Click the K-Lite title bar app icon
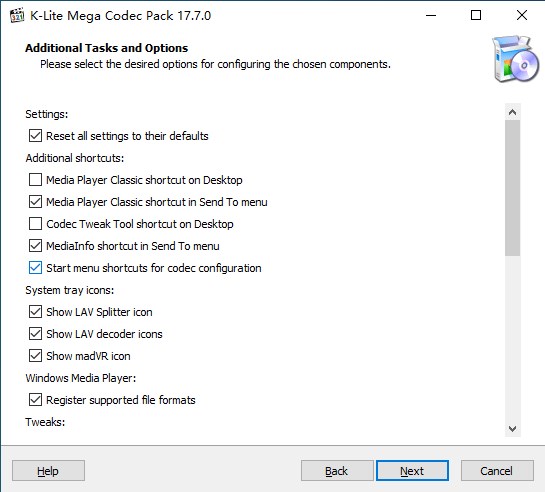 [x=17, y=15]
